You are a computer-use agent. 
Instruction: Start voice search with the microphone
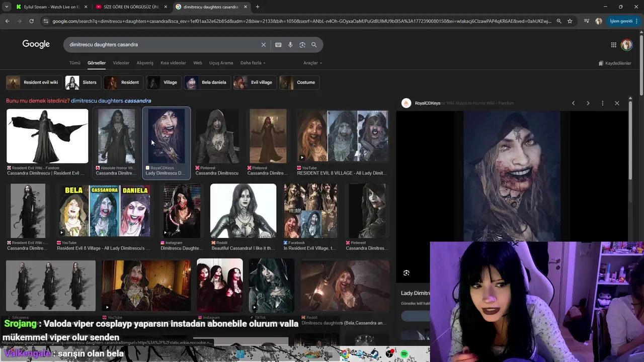pos(290,45)
